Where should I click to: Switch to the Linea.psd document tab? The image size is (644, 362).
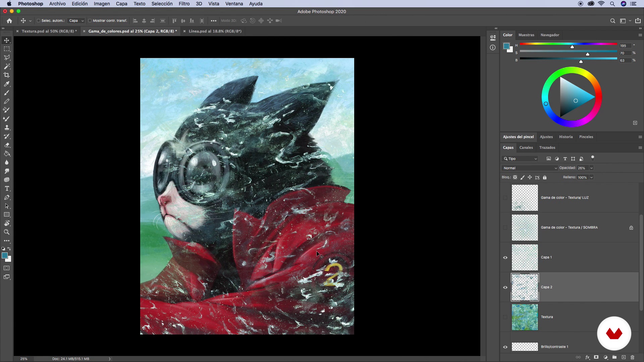point(215,31)
